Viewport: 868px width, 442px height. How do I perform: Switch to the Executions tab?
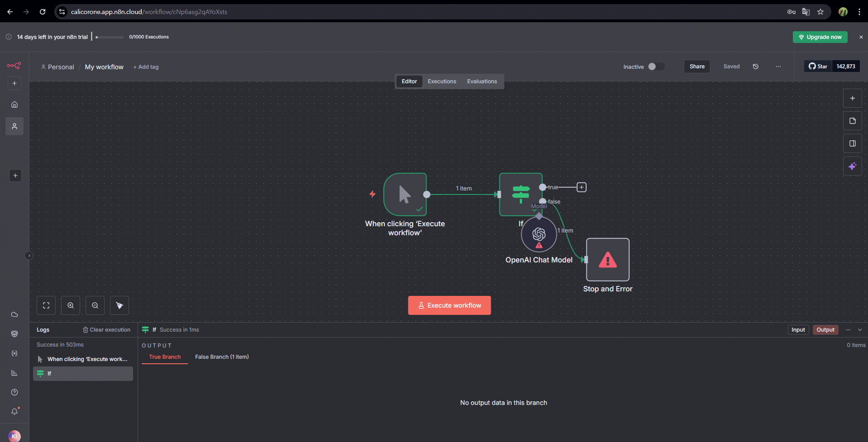point(442,81)
